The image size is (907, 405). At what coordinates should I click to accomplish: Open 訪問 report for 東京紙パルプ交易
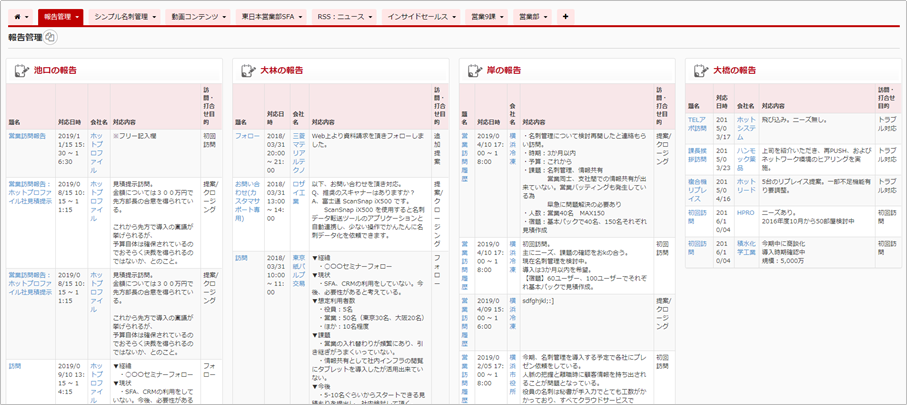(241, 257)
